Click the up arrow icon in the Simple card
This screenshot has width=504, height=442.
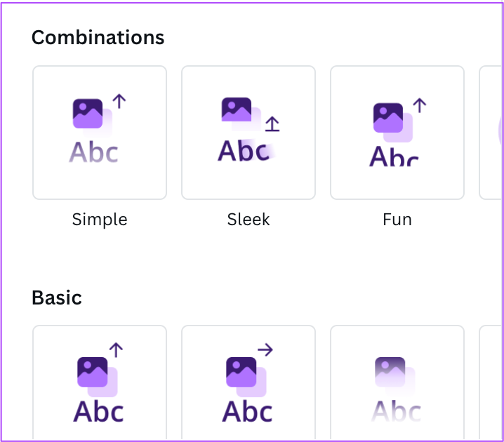119,101
